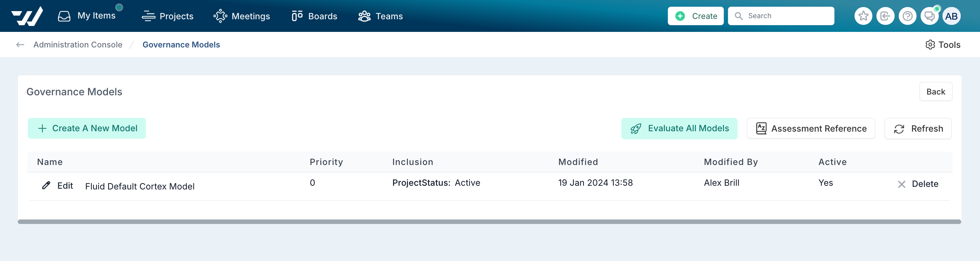980x261 pixels.
Task: Open Teams in the top navigation
Action: pyautogui.click(x=380, y=16)
